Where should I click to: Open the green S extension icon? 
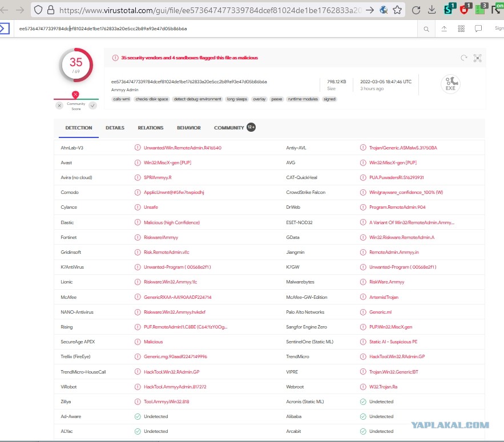(x=449, y=9)
